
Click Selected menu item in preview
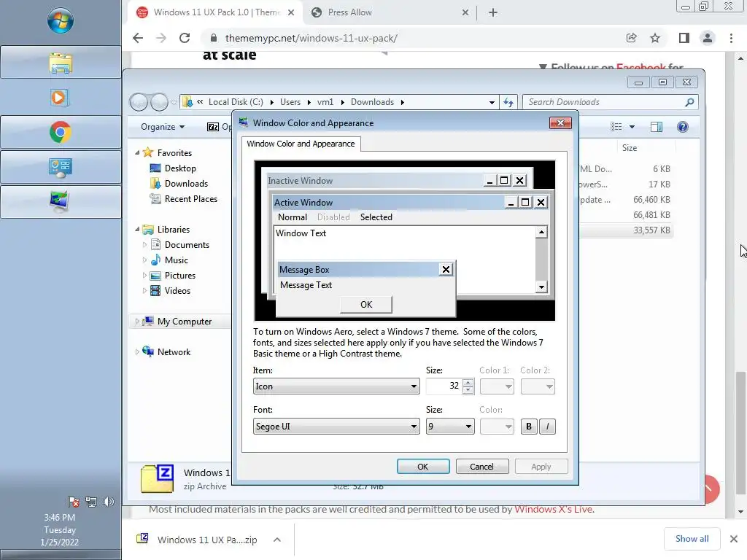(376, 217)
